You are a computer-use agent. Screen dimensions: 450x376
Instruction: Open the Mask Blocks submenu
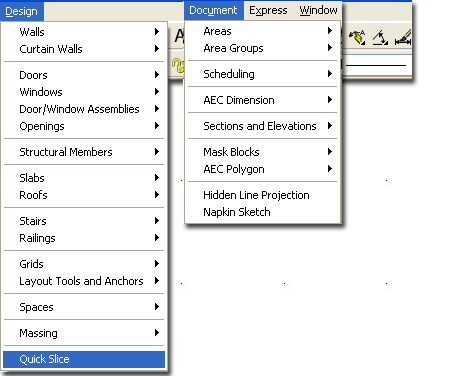click(263, 152)
